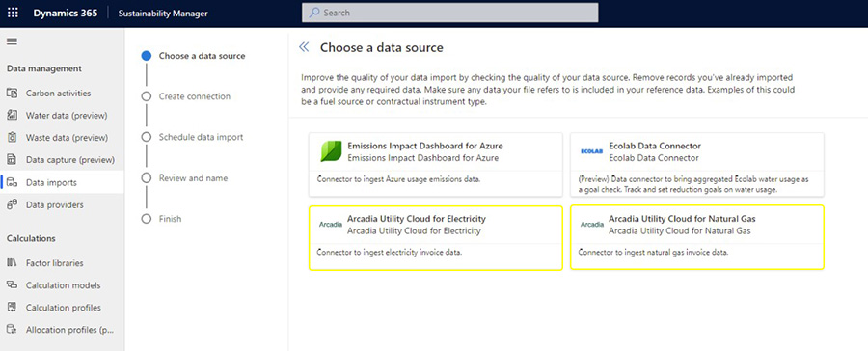
Task: Click the Calculation profiles icon
Action: coord(13,308)
